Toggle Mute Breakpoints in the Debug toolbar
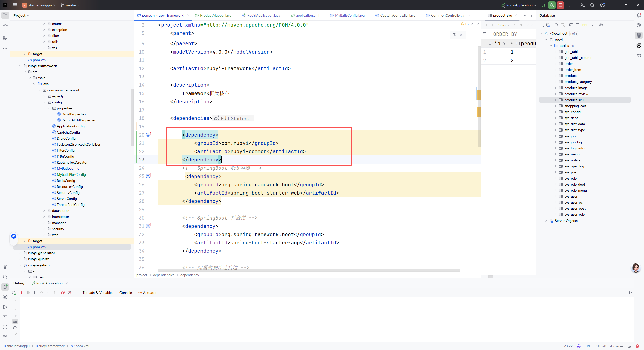The width and height of the screenshot is (644, 350). (69, 293)
